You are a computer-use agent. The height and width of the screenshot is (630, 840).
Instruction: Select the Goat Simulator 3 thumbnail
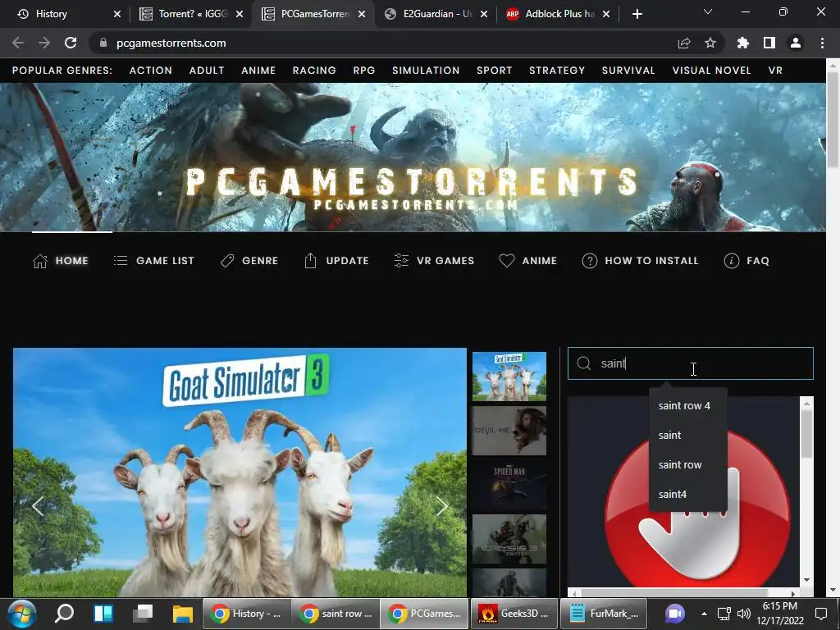pyautogui.click(x=509, y=377)
